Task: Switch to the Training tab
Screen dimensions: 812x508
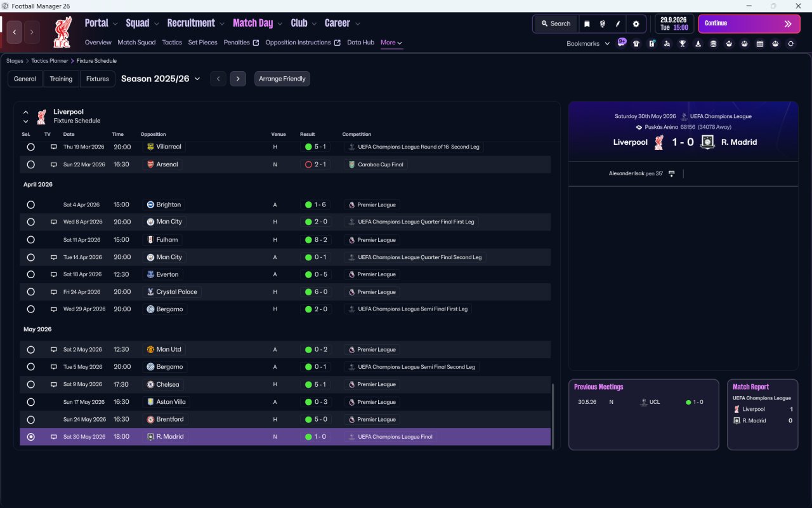Action: point(61,79)
